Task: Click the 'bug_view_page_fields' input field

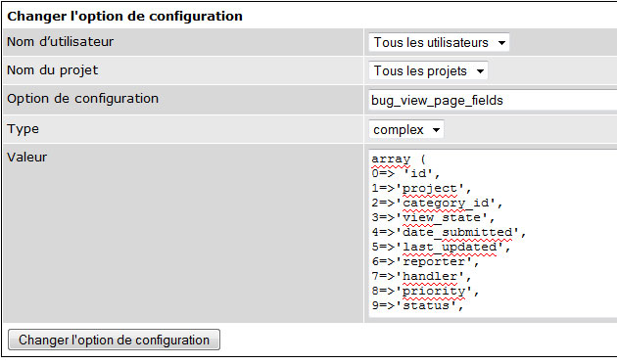Action: 493,100
